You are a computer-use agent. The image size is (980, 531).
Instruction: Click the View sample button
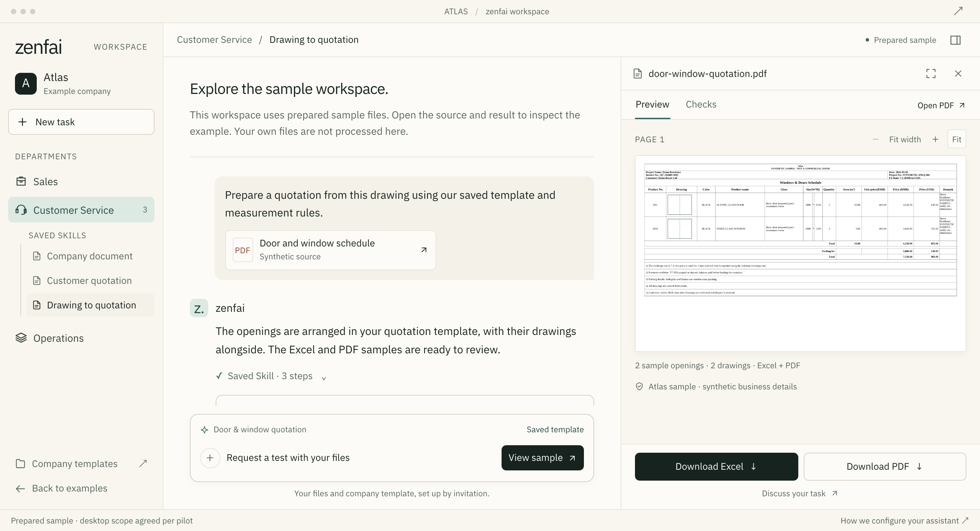pos(542,457)
